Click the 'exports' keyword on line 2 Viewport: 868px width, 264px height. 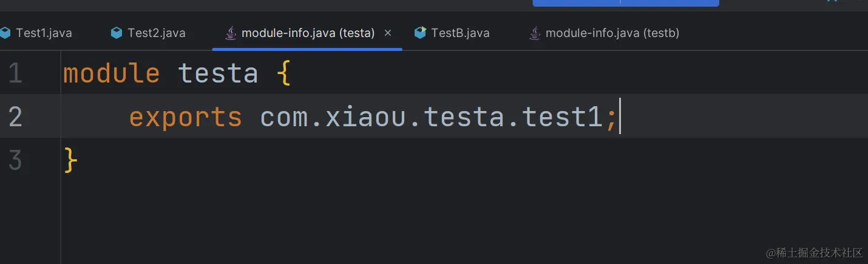click(x=185, y=117)
